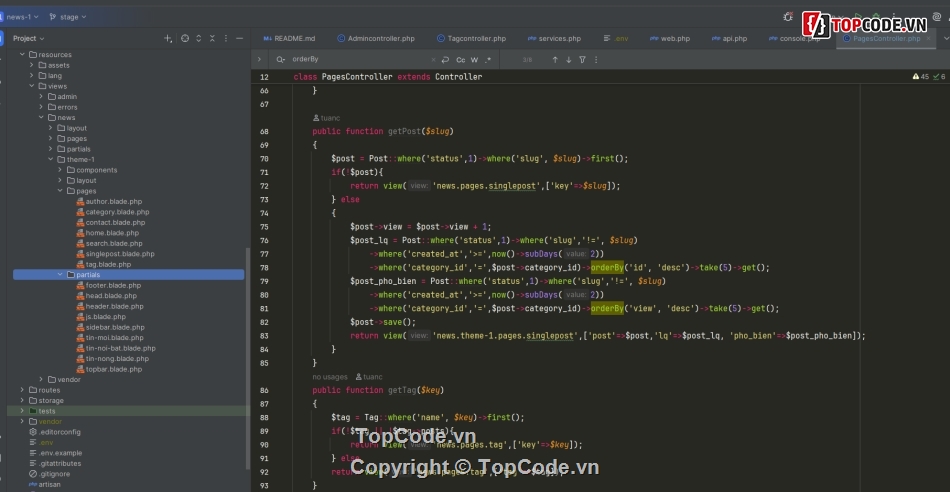
Task: Click the Collapse All icon in Project panel
Action: click(212, 38)
